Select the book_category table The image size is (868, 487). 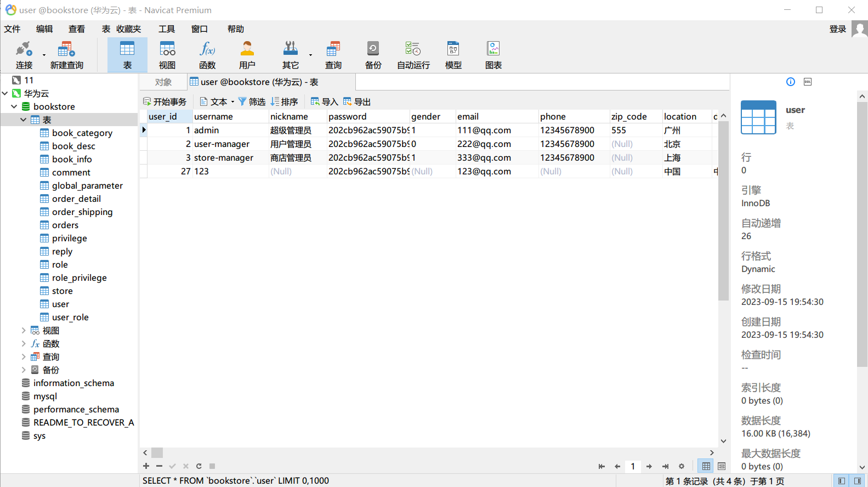pyautogui.click(x=82, y=133)
